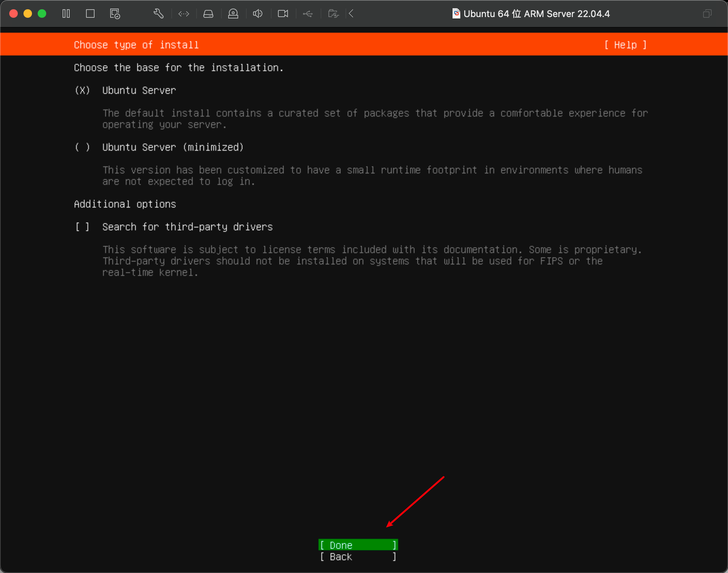Click the hard disk drive icon
728x573 pixels.
[208, 14]
